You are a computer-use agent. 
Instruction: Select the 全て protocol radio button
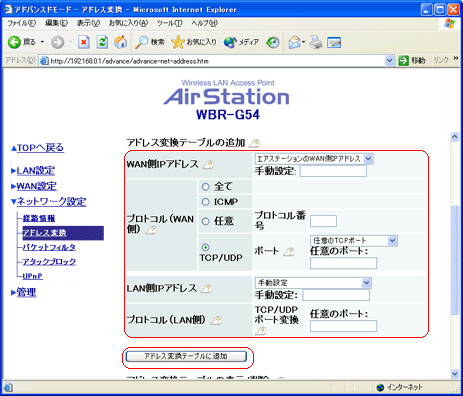(x=205, y=187)
